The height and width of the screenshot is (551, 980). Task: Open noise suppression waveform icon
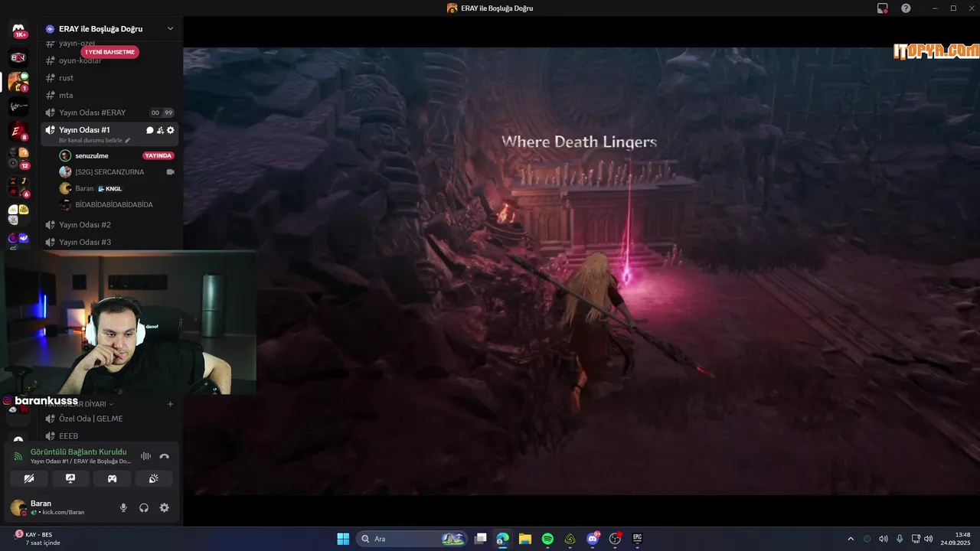tap(145, 456)
